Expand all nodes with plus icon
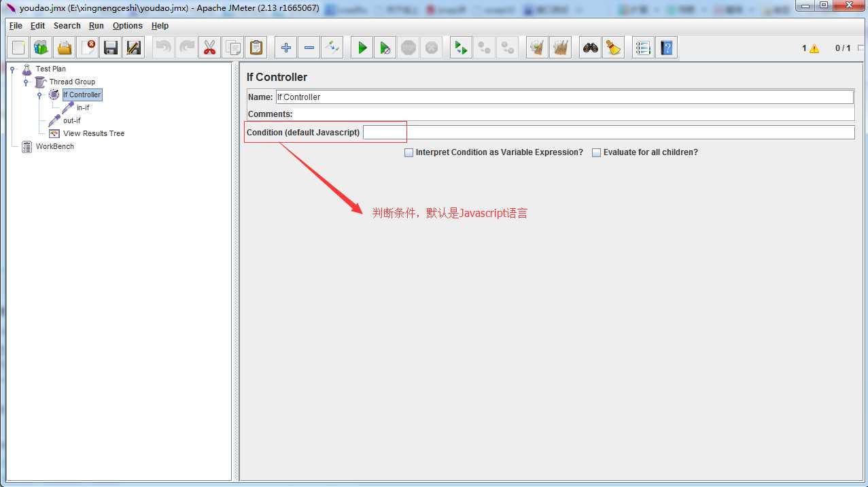868x487 pixels. tap(286, 48)
